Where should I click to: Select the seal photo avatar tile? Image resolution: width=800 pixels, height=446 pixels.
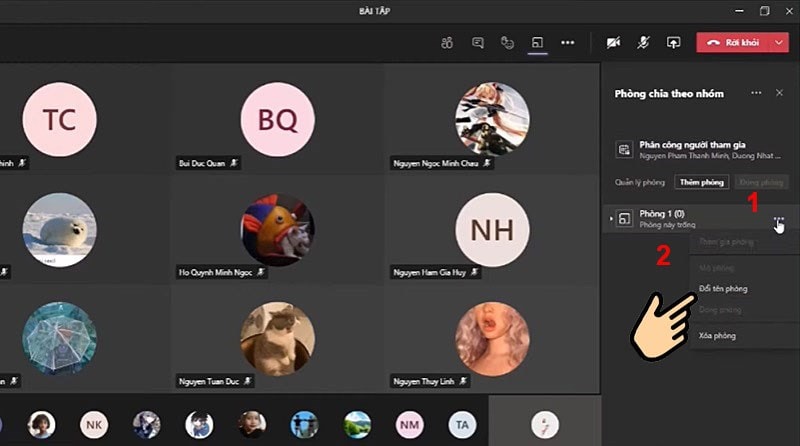click(59, 230)
